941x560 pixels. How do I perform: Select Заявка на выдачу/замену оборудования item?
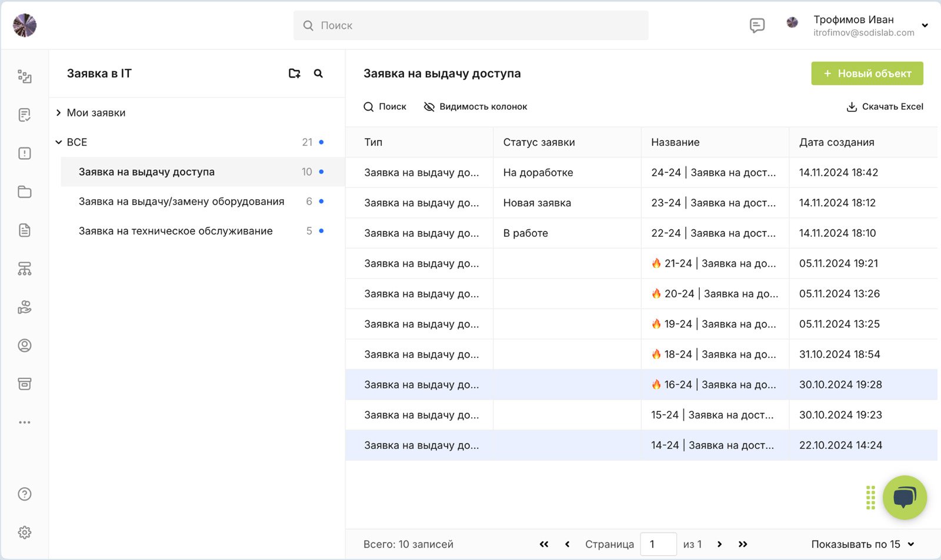click(x=202, y=202)
